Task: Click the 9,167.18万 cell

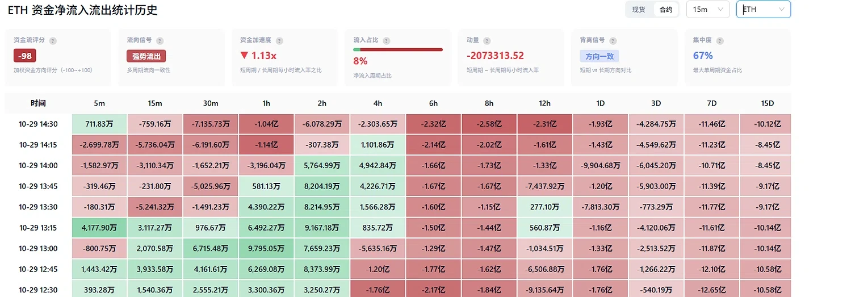Action: tap(322, 228)
